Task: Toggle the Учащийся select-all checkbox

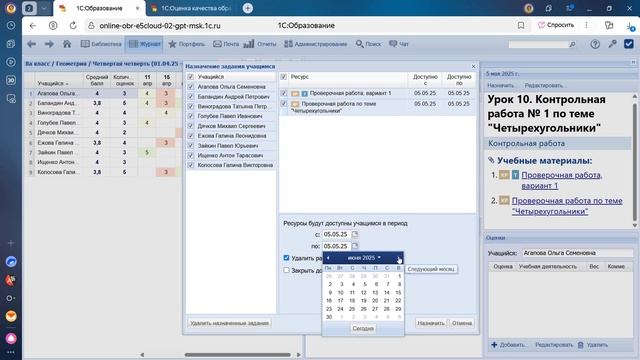Action: [x=190, y=77]
